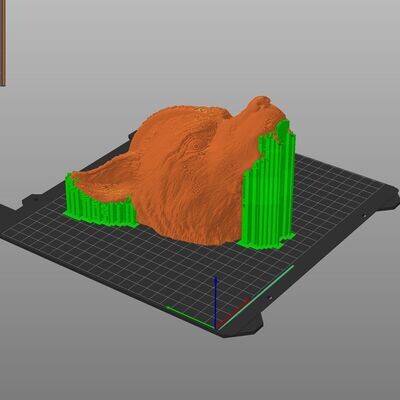400x400 pixels.
Task: Click the bed grid right of tall support
Action: (x=333, y=207)
